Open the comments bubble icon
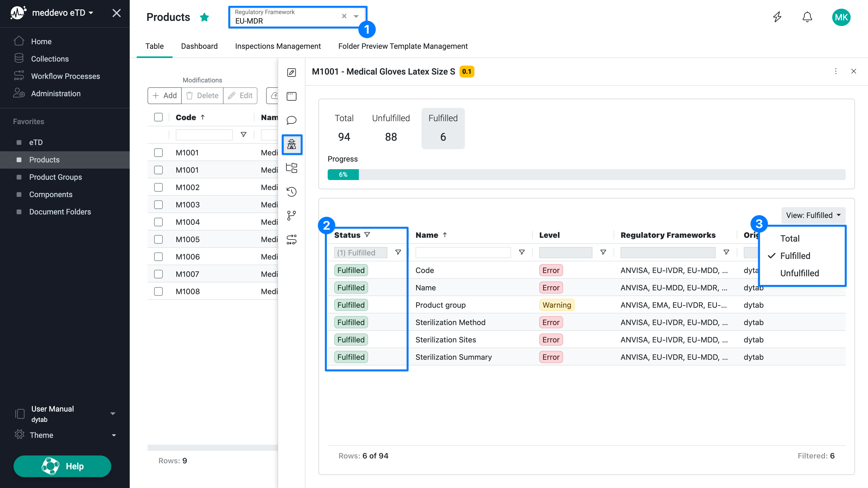 pos(291,120)
